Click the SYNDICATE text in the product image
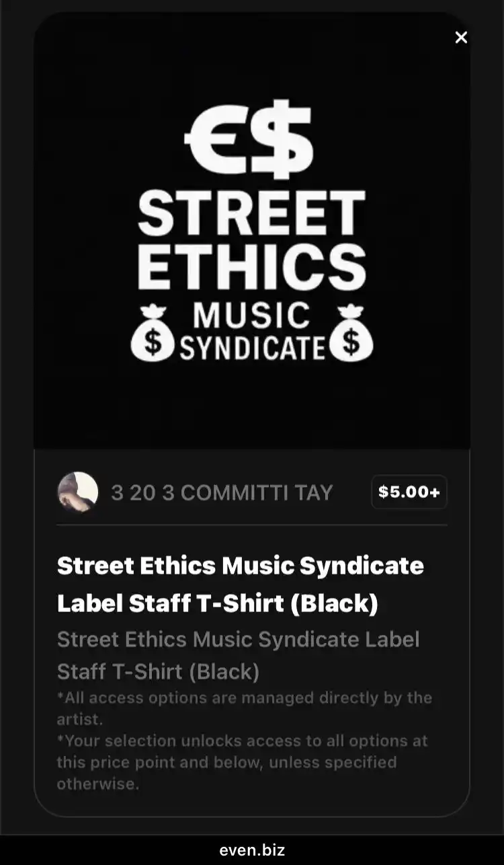The image size is (504, 865). 252,348
